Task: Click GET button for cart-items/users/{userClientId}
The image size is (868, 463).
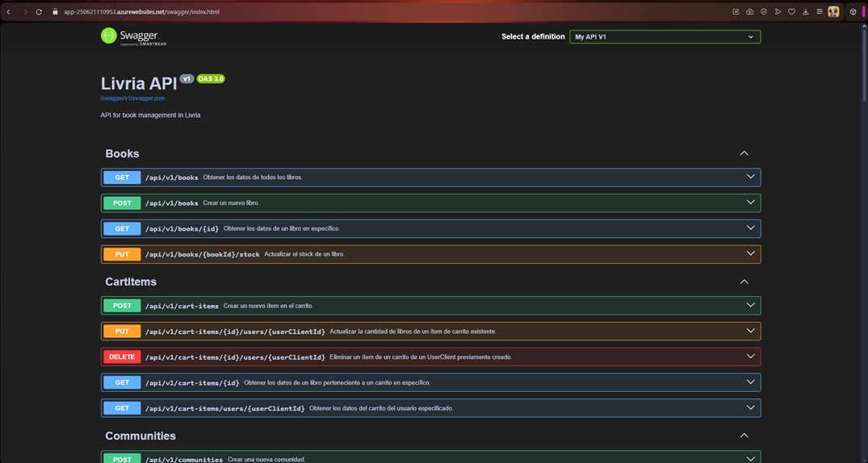Action: 123,408
